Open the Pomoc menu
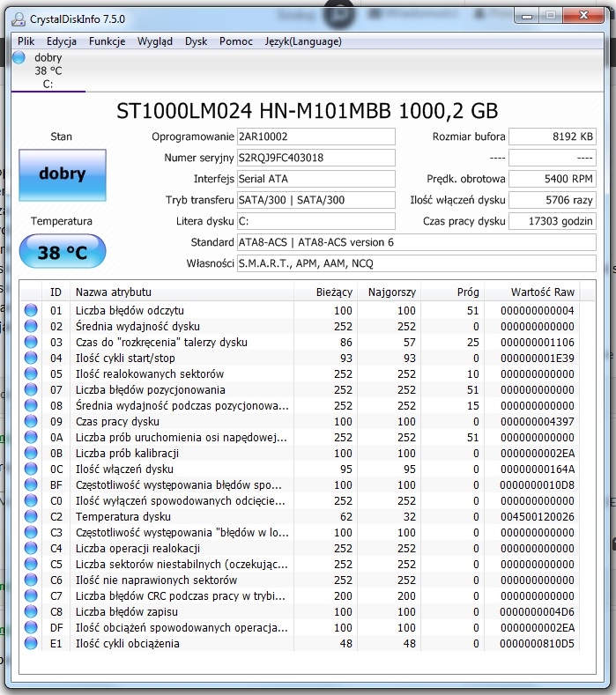Screen dimensions: 616x695 [236, 41]
